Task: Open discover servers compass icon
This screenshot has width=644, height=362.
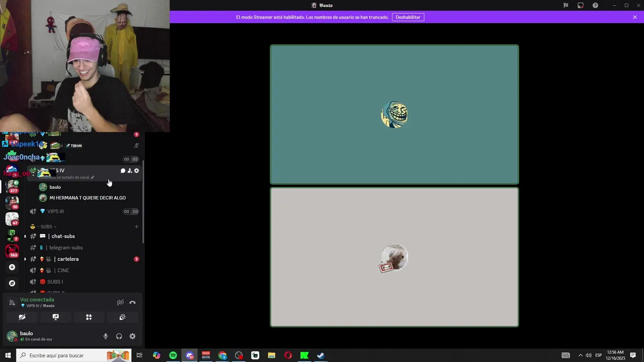Action: click(12, 283)
